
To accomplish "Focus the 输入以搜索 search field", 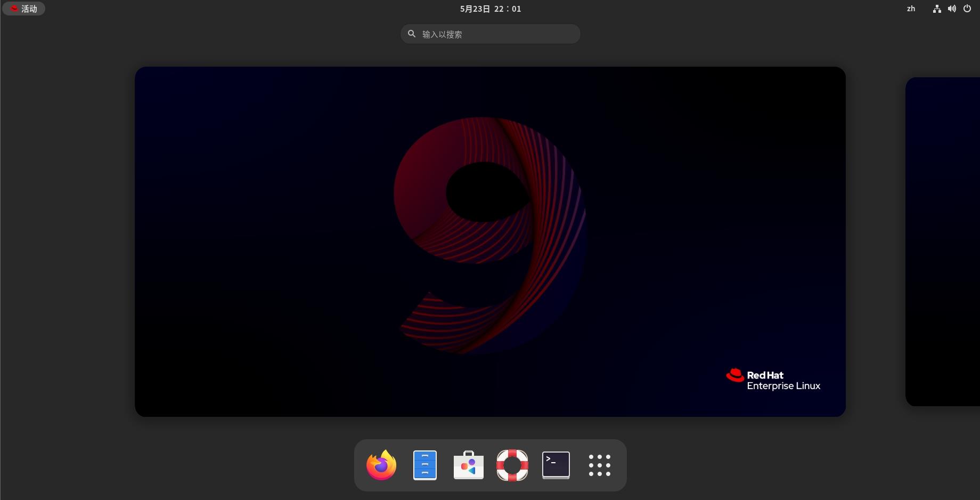I will (x=491, y=34).
